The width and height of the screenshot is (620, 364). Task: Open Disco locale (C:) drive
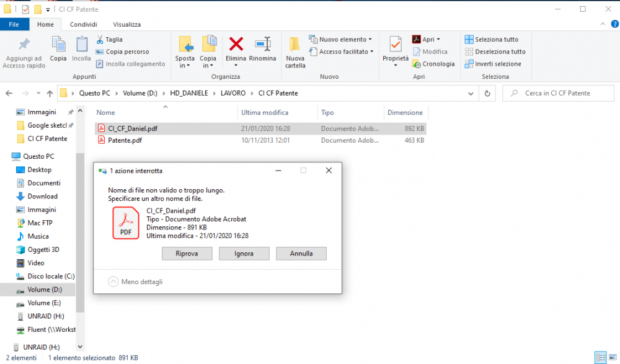45,276
